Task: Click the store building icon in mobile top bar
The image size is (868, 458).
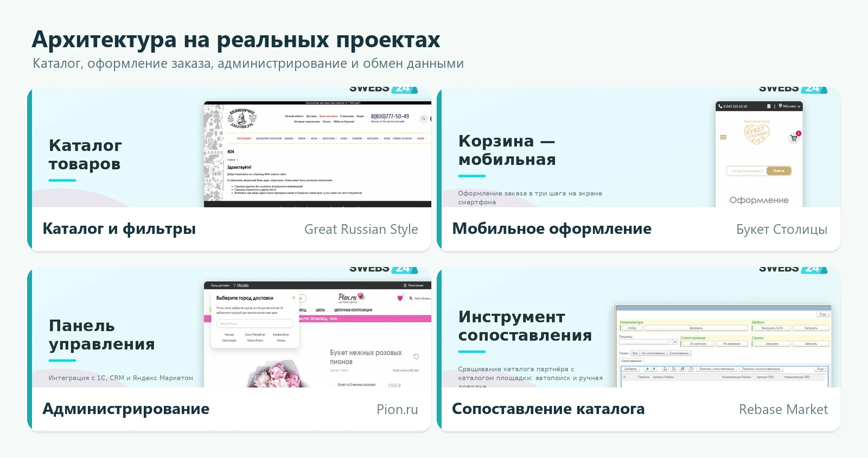Action: click(769, 106)
